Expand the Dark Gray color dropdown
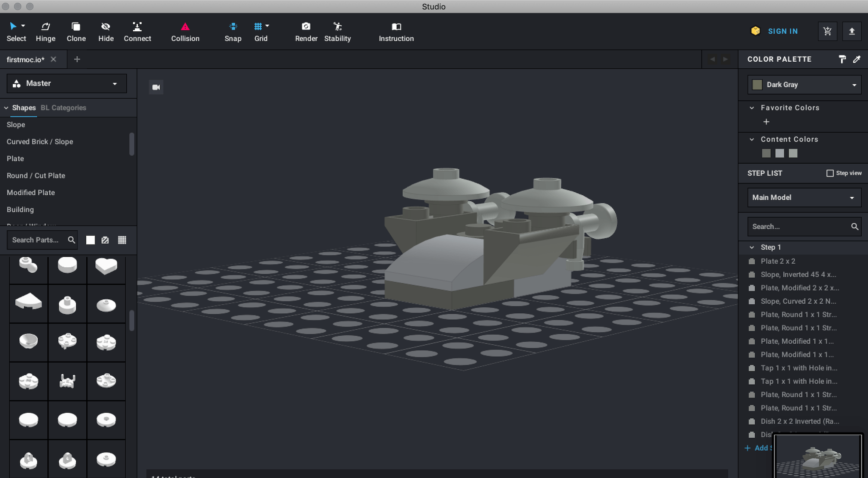The image size is (868, 478). [x=804, y=85]
